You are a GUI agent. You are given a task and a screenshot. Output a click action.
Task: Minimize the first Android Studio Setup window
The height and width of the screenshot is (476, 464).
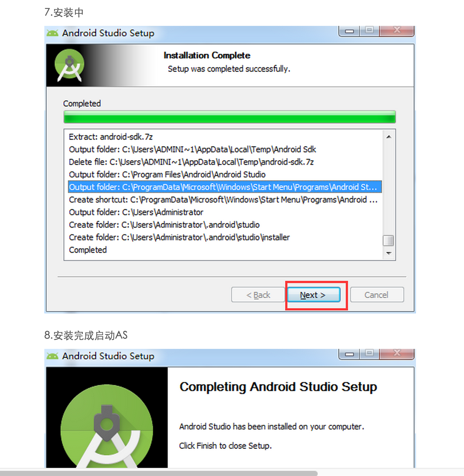pos(349,31)
